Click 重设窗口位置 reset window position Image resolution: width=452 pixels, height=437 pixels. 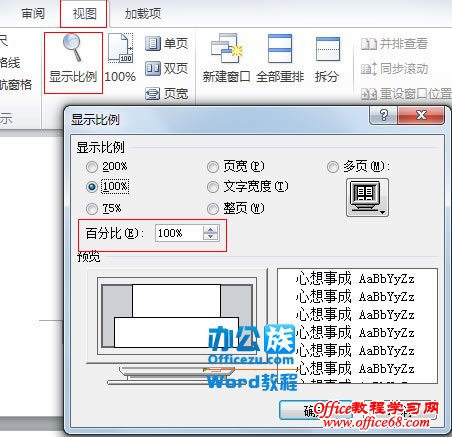(x=406, y=94)
